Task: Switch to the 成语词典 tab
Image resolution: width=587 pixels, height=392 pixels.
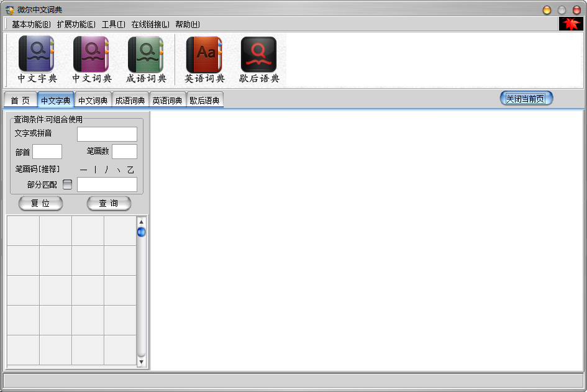Action: coord(130,101)
